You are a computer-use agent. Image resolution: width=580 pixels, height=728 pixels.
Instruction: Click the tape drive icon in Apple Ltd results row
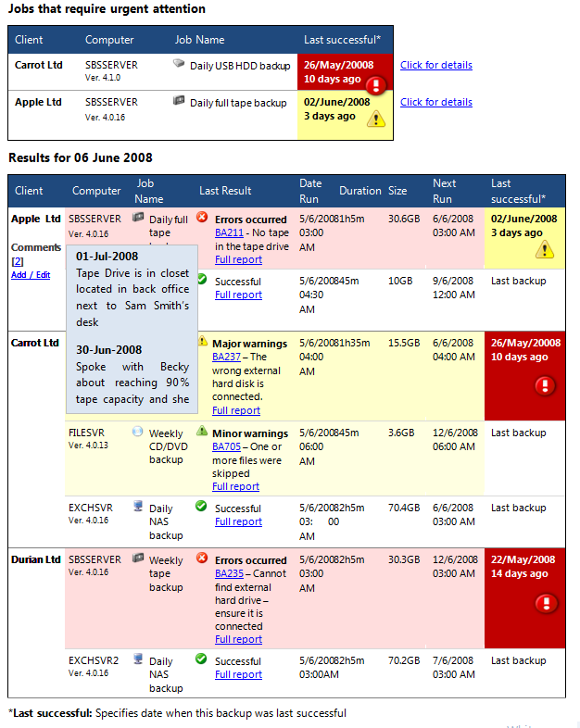(x=138, y=217)
